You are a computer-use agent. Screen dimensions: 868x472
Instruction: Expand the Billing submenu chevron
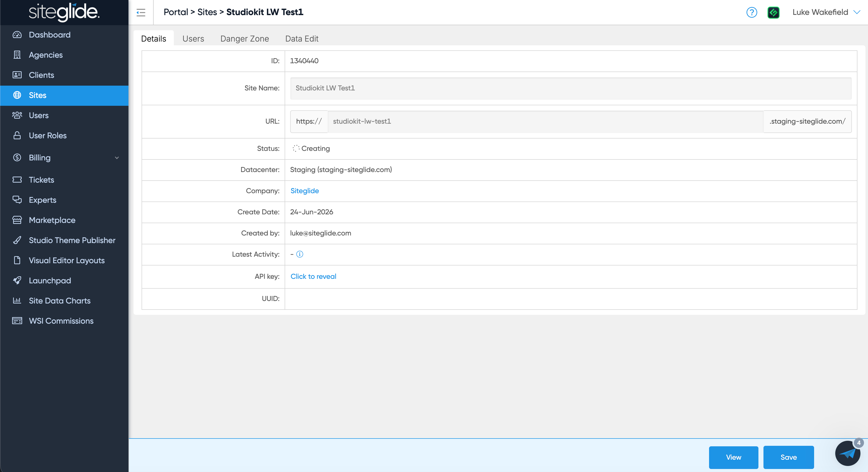pyautogui.click(x=117, y=158)
